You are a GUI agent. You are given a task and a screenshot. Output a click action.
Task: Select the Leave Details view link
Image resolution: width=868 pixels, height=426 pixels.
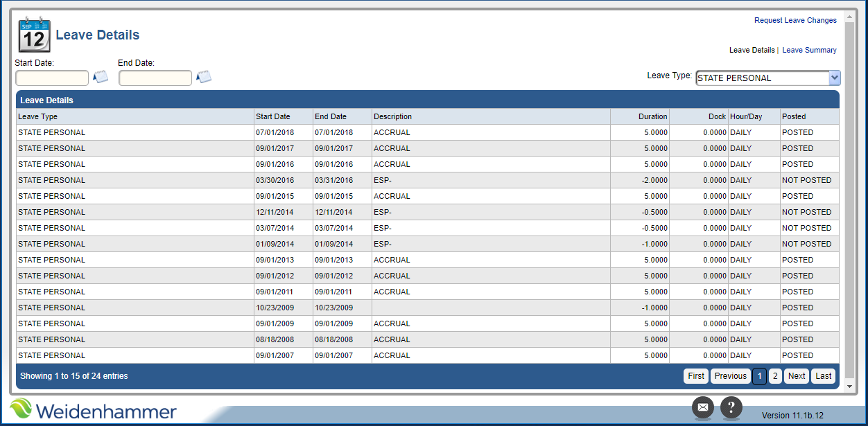[752, 51]
